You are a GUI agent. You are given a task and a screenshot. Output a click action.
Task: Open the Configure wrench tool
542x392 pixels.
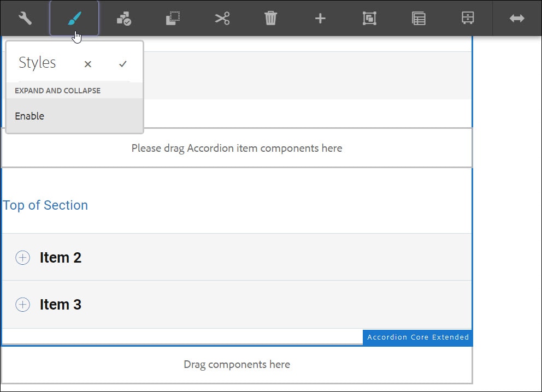pyautogui.click(x=25, y=19)
